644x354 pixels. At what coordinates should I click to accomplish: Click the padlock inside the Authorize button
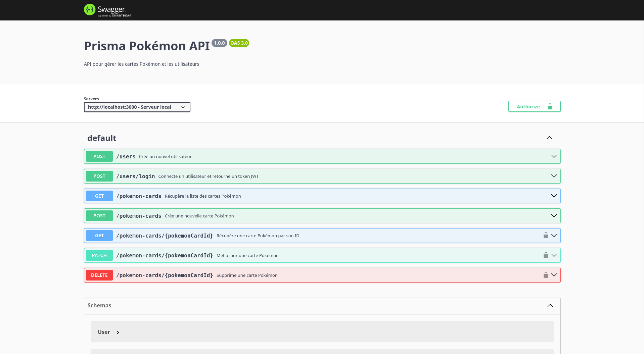point(550,106)
